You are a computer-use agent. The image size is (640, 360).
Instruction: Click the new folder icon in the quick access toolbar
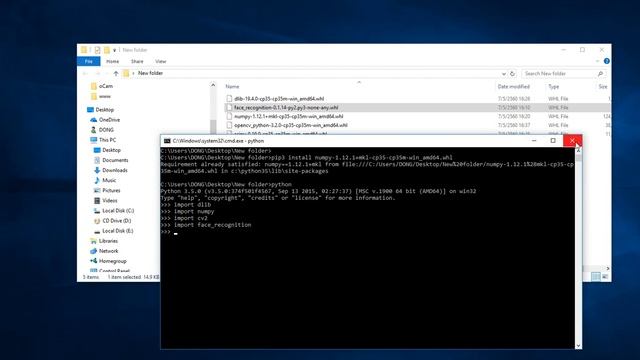[x=107, y=50]
